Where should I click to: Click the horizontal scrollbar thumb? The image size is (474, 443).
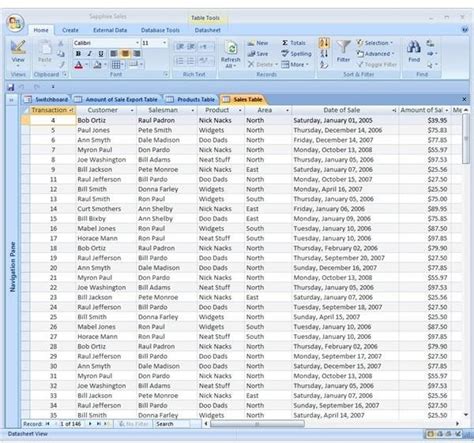pos(257,424)
